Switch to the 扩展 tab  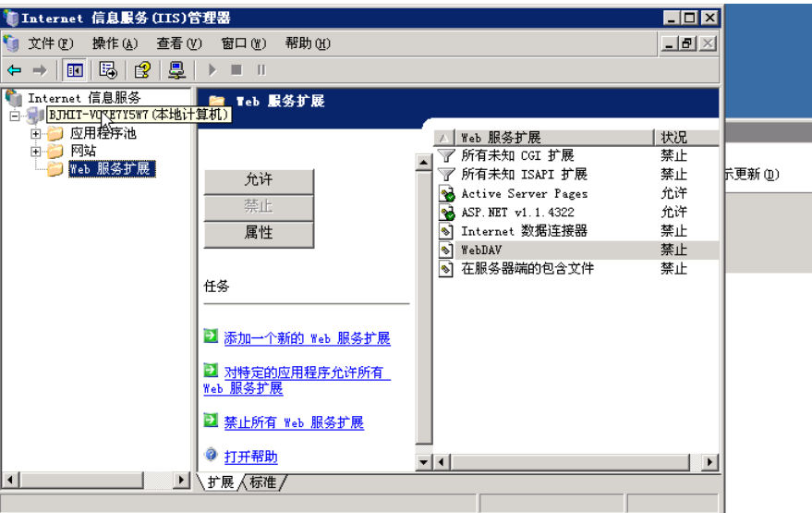pyautogui.click(x=221, y=482)
